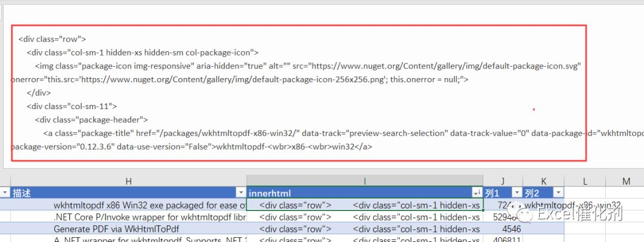Select column I header
The height and width of the screenshot is (242, 644).
[365, 181]
